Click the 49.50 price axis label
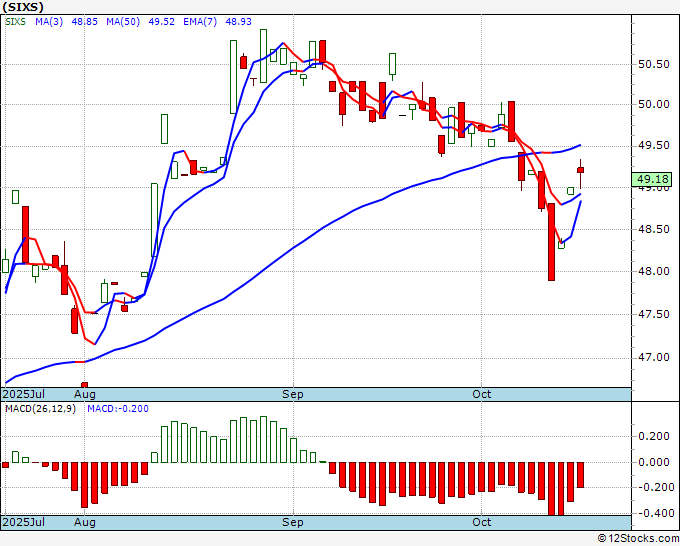The height and width of the screenshot is (546, 680). tap(654, 145)
